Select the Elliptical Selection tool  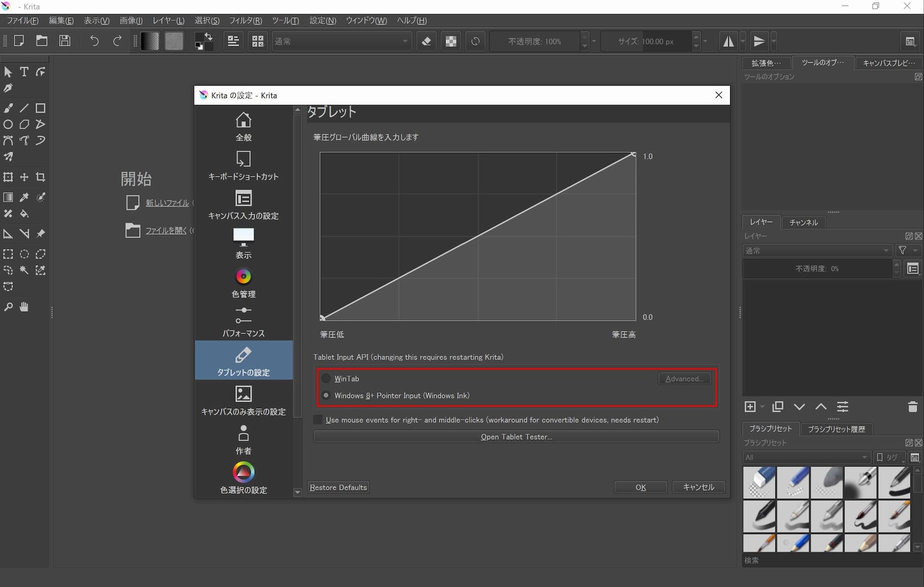pyautogui.click(x=24, y=254)
